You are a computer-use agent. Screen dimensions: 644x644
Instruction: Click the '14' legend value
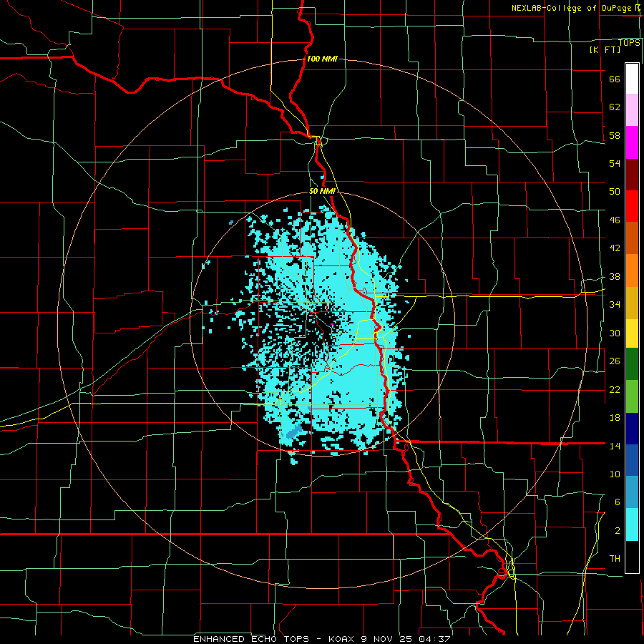coord(615,446)
